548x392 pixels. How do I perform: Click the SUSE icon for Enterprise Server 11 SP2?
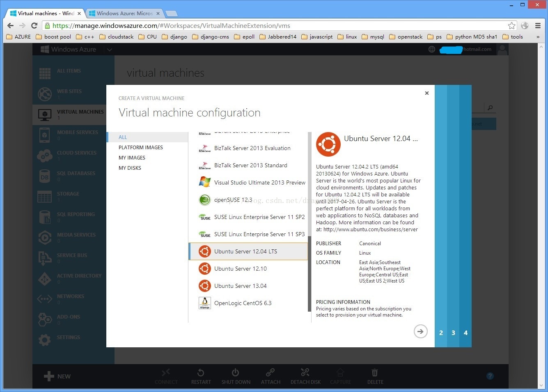click(204, 217)
